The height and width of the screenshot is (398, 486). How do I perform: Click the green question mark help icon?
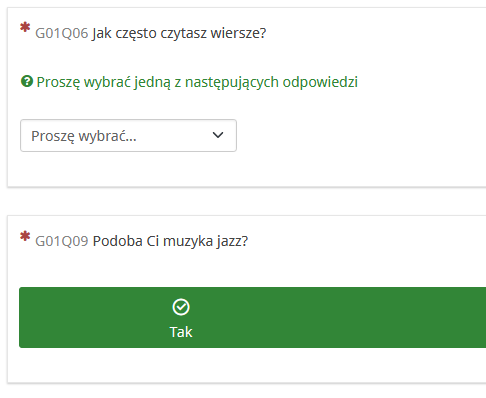[x=27, y=81]
